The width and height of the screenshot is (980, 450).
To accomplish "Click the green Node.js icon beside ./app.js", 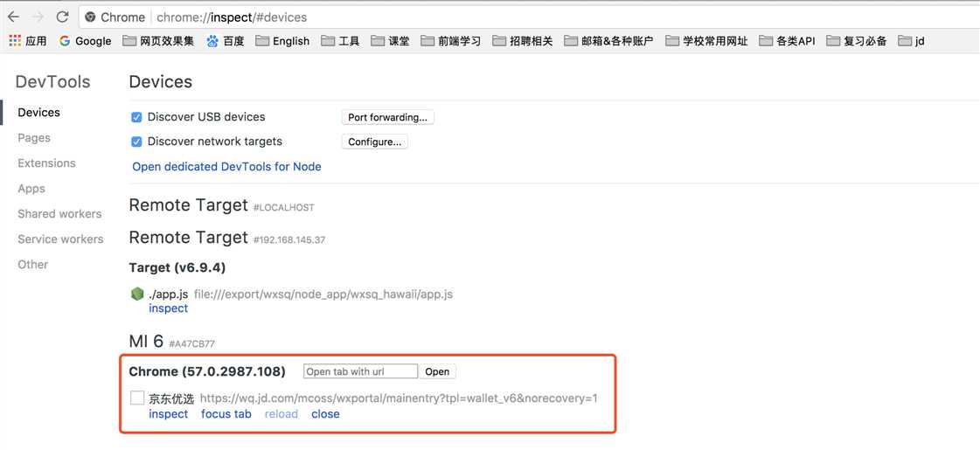I will coord(137,294).
